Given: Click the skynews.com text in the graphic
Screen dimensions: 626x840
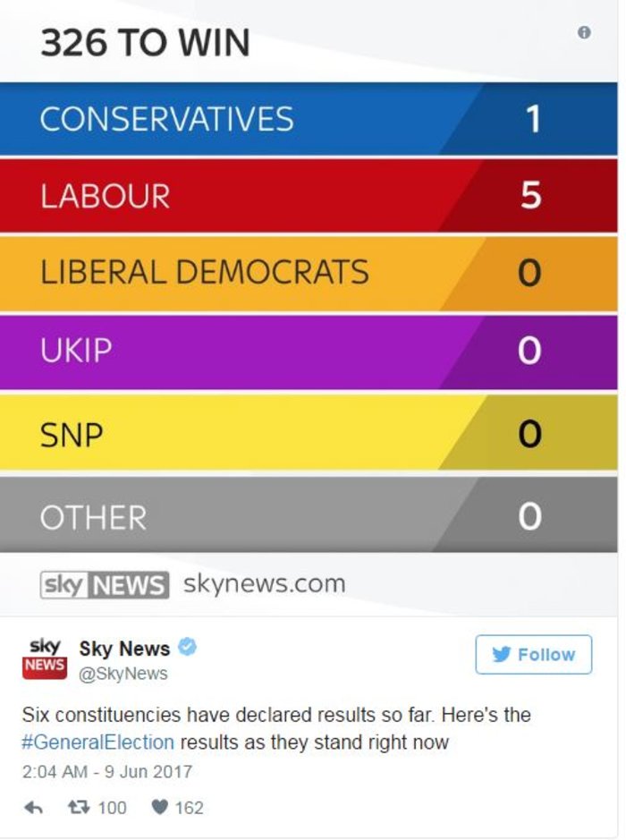Looking at the screenshot, I should 264,584.
